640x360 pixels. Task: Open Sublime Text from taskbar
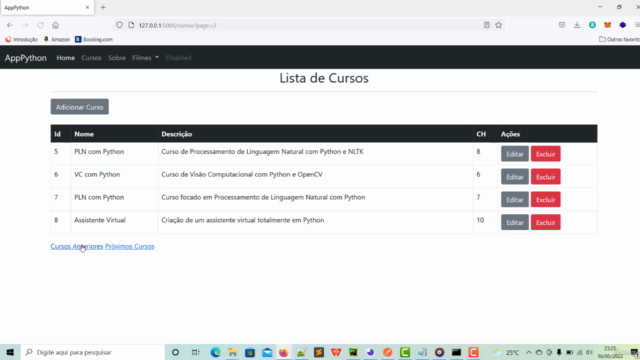319,352
